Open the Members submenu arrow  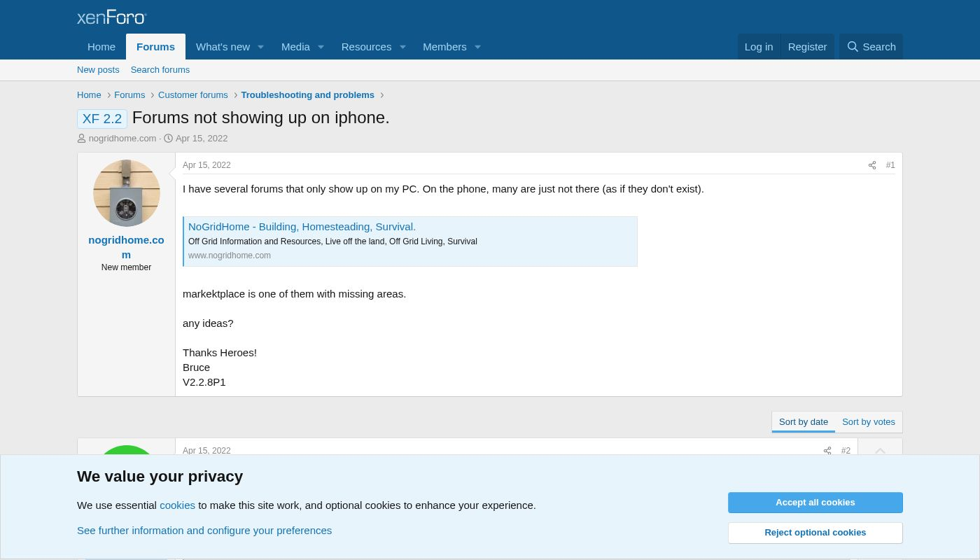(x=477, y=47)
